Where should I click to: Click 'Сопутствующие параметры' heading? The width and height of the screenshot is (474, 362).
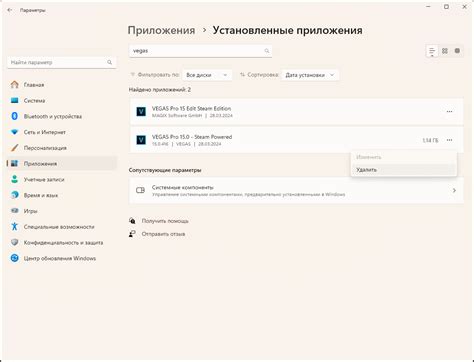(x=165, y=170)
